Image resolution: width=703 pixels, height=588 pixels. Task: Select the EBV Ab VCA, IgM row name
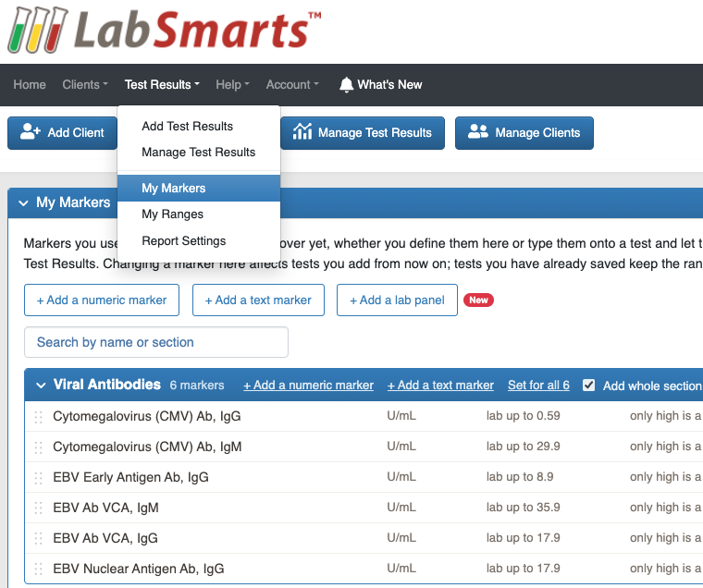pyautogui.click(x=105, y=508)
